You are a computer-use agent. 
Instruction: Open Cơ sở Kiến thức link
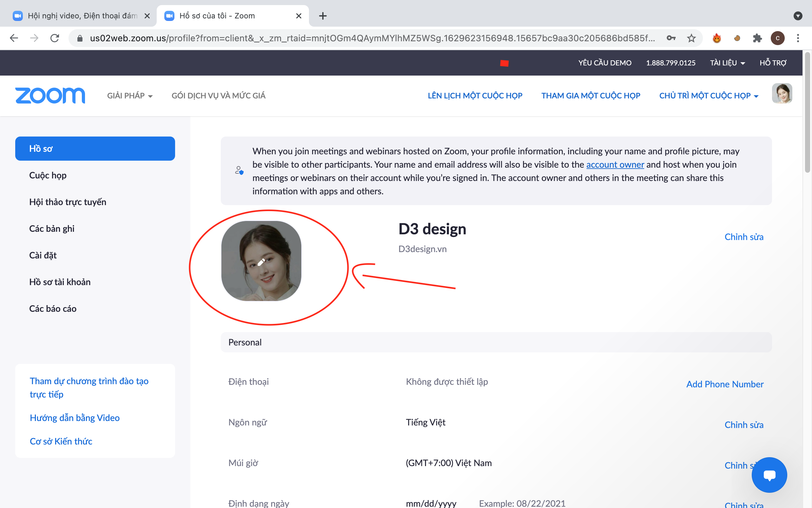61,441
